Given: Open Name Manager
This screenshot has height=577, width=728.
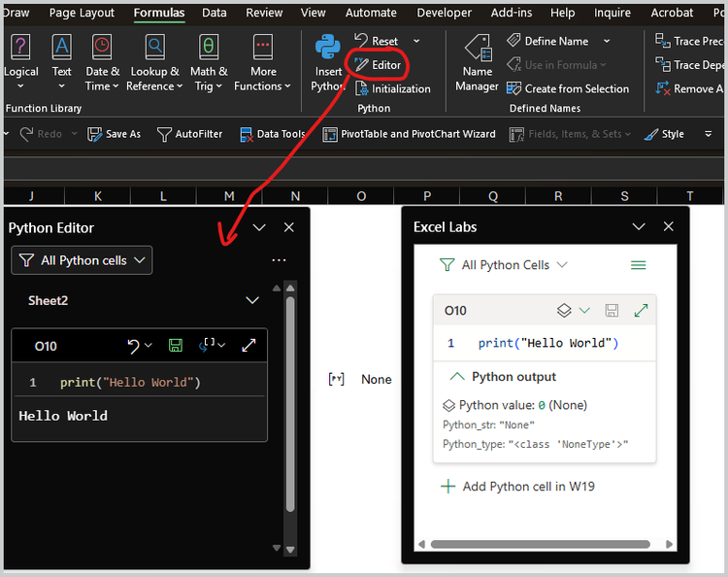Looking at the screenshot, I should click(477, 63).
